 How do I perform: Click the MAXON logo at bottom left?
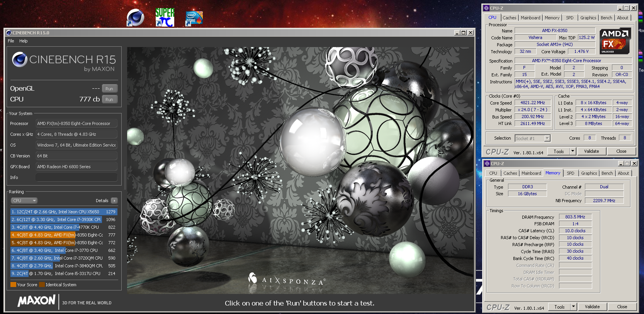[x=37, y=301]
